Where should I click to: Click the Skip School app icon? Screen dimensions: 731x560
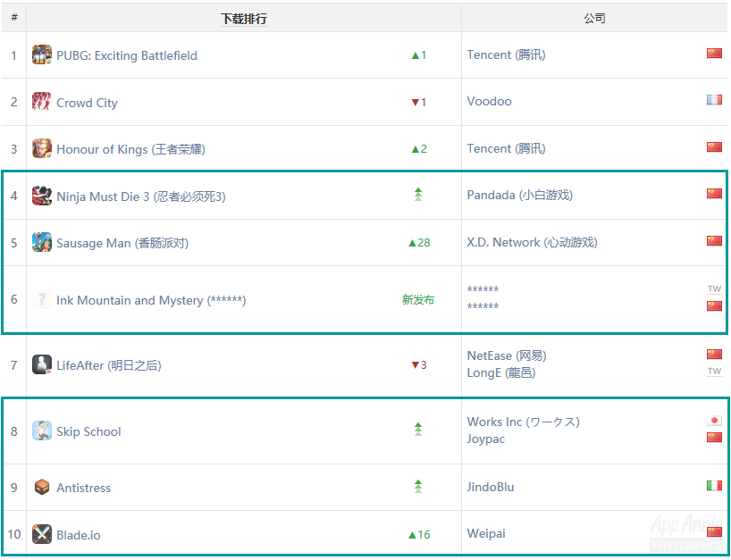click(41, 431)
